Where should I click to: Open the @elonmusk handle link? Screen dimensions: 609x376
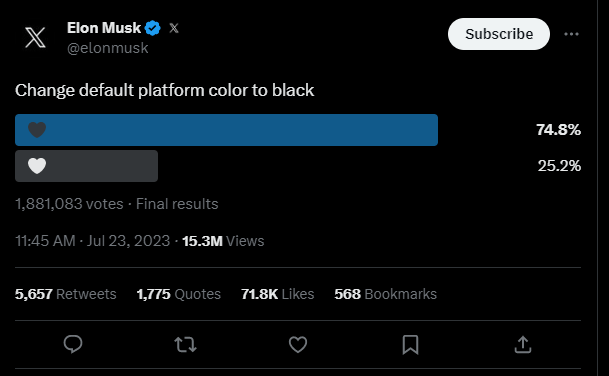(108, 48)
